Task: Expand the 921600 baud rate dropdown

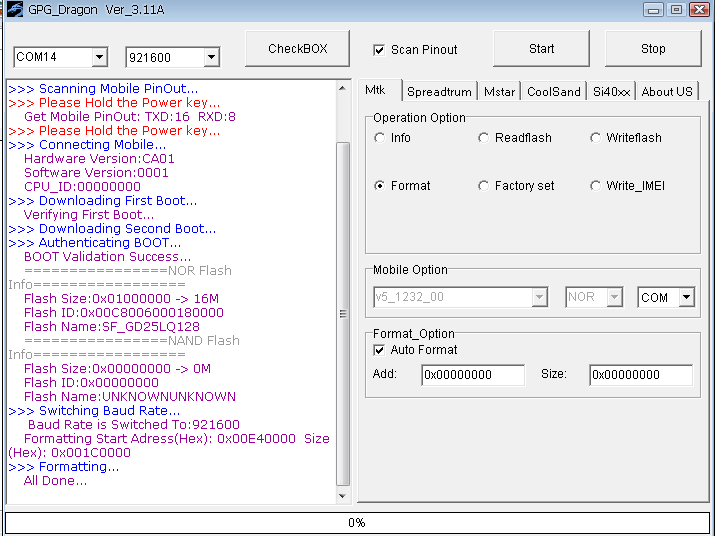Action: [210, 57]
